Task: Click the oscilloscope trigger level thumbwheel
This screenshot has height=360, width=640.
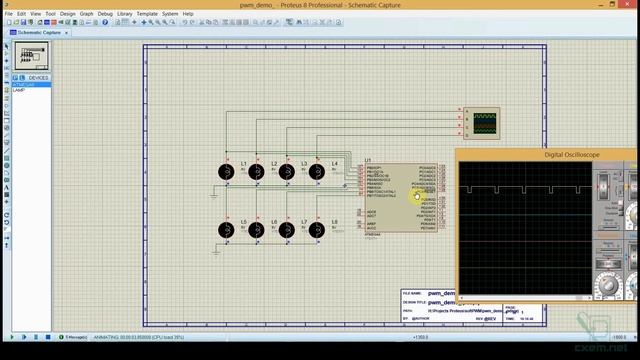Action: coord(603,187)
